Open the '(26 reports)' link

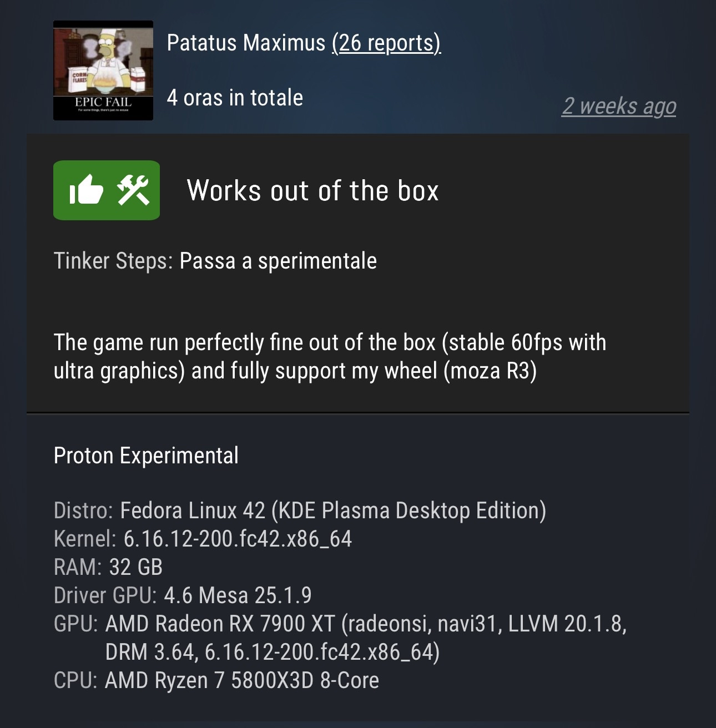click(x=386, y=43)
